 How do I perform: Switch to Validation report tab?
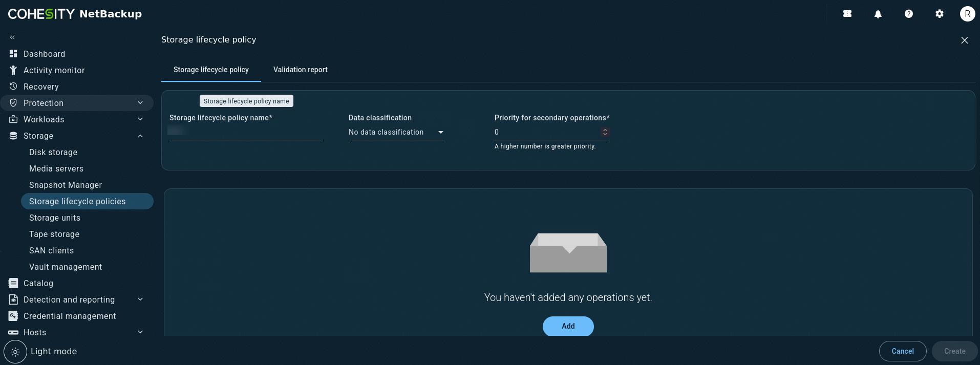coord(301,70)
